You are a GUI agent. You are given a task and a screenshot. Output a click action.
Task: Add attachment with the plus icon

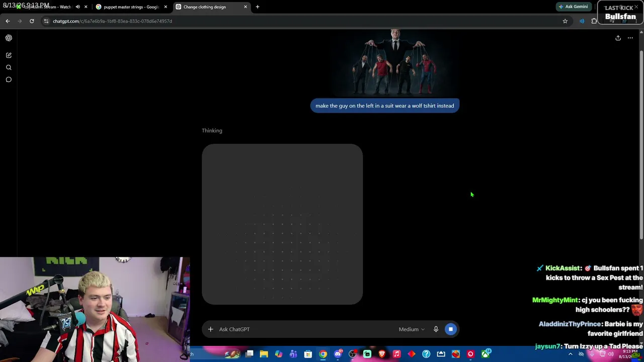coord(210,329)
